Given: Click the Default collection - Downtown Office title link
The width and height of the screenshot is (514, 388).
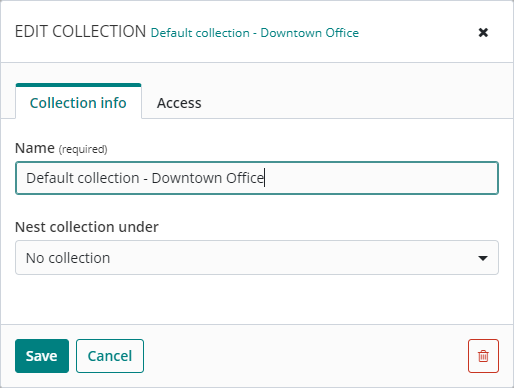Looking at the screenshot, I should click(x=255, y=33).
